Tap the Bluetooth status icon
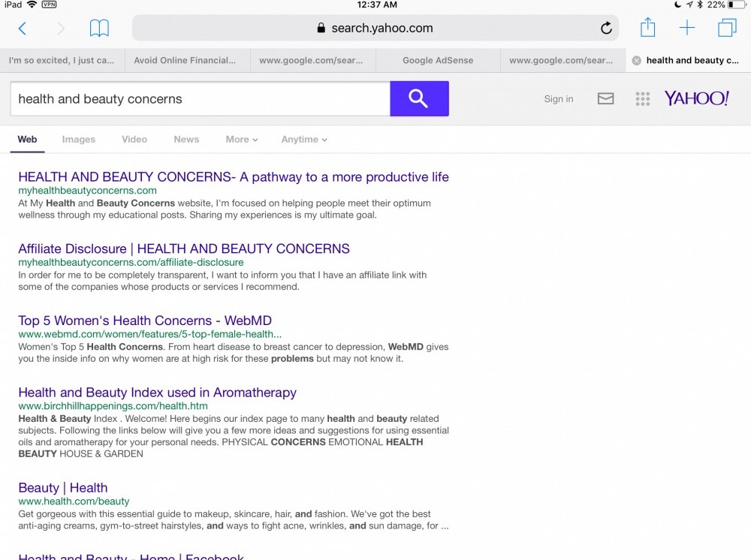Screen dimensions: 751x560 click(699, 5)
